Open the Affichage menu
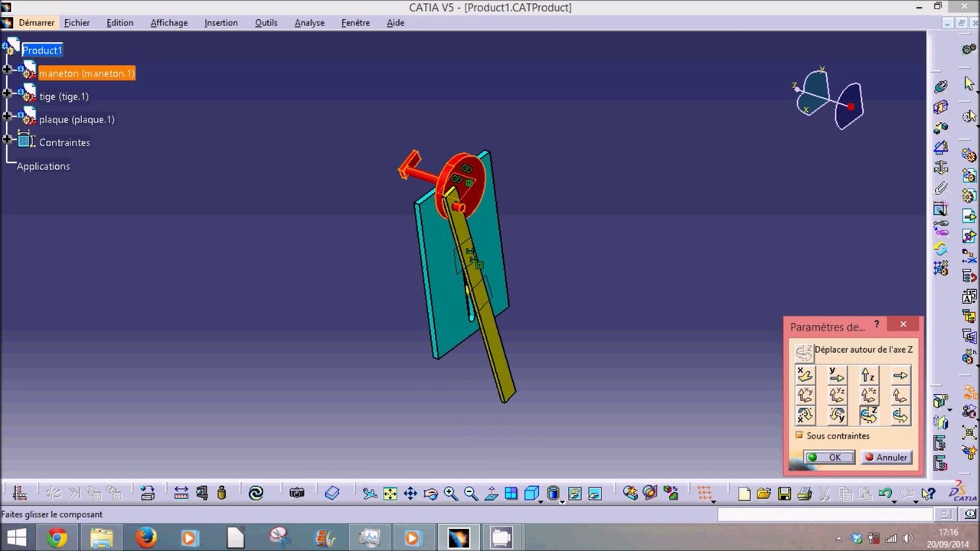The height and width of the screenshot is (551, 980). click(168, 23)
